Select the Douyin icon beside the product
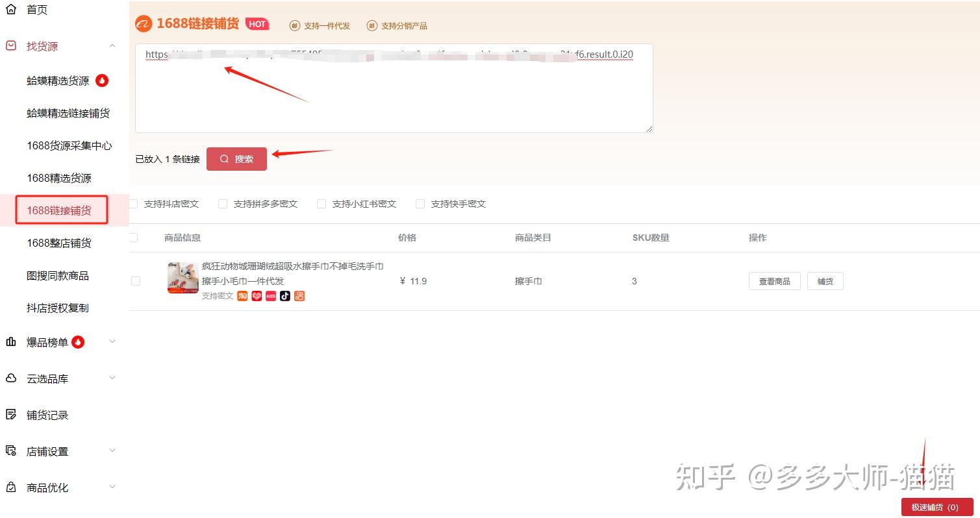The image size is (980, 518). [x=285, y=295]
